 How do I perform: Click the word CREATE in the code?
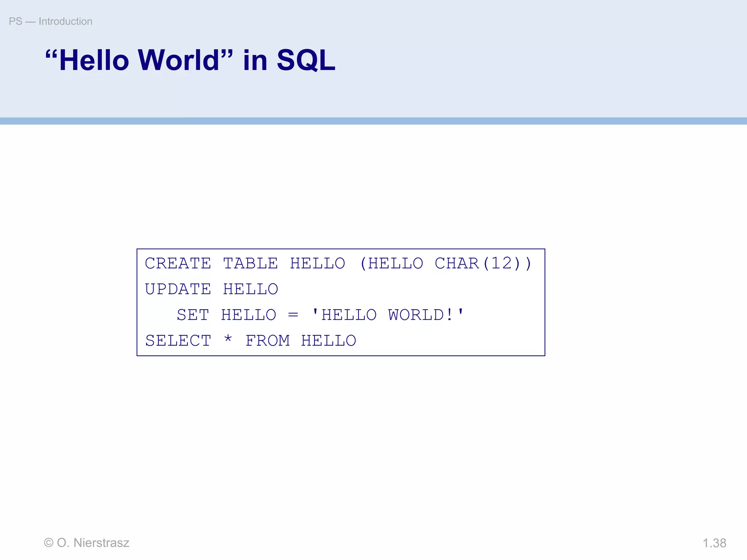pos(178,263)
